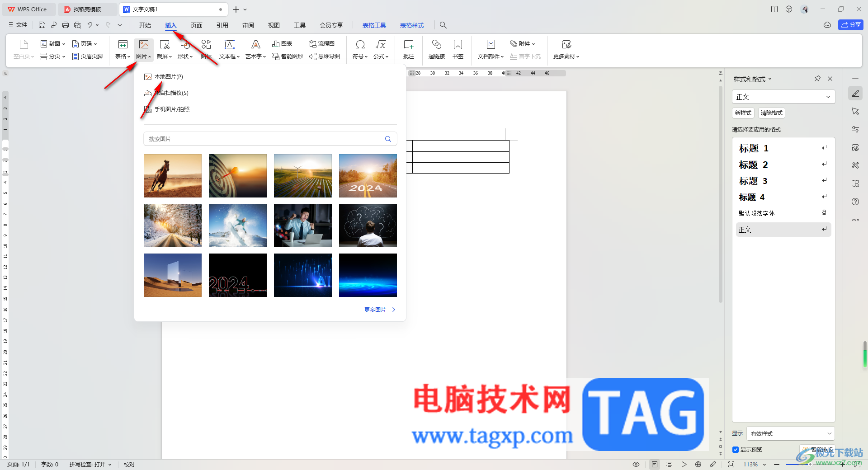
Task: Click the Share (分享) button
Action: 851,25
